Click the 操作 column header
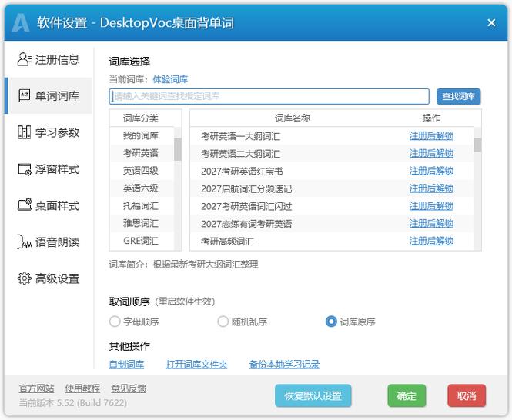Viewport: 512px width, 420px height. pos(431,118)
